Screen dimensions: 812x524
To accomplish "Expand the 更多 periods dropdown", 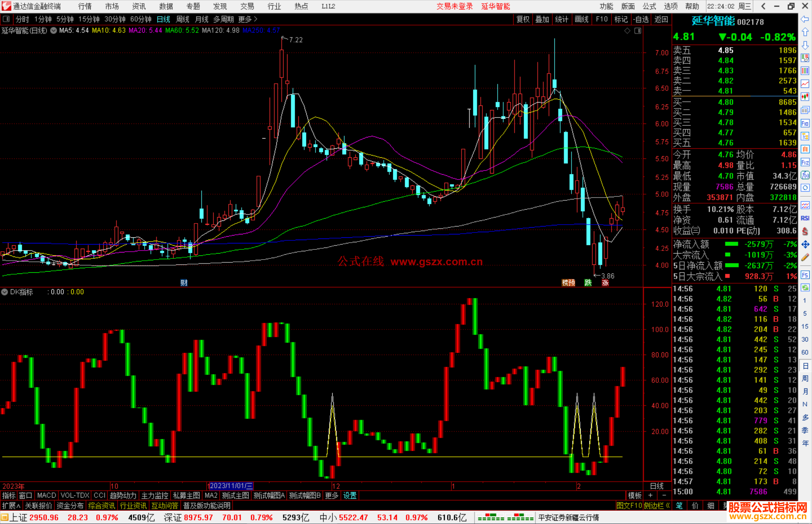I will point(247,19).
